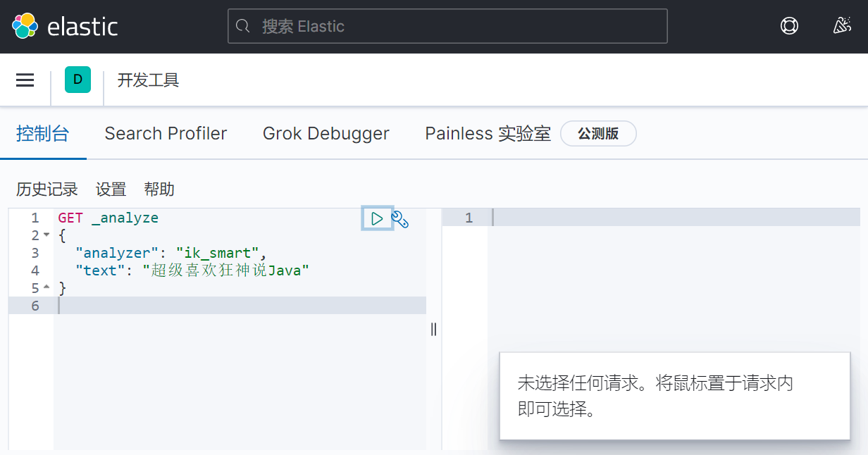Click the GET _analyze request line

(108, 218)
